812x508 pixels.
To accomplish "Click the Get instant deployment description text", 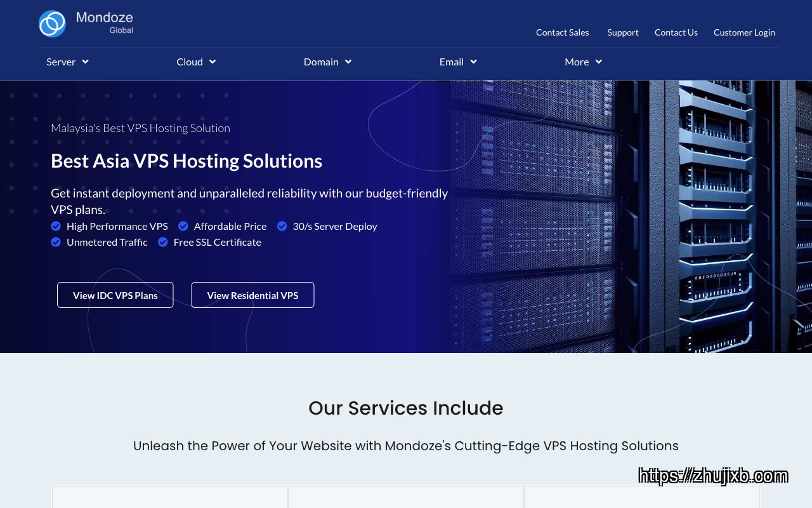I will point(249,201).
